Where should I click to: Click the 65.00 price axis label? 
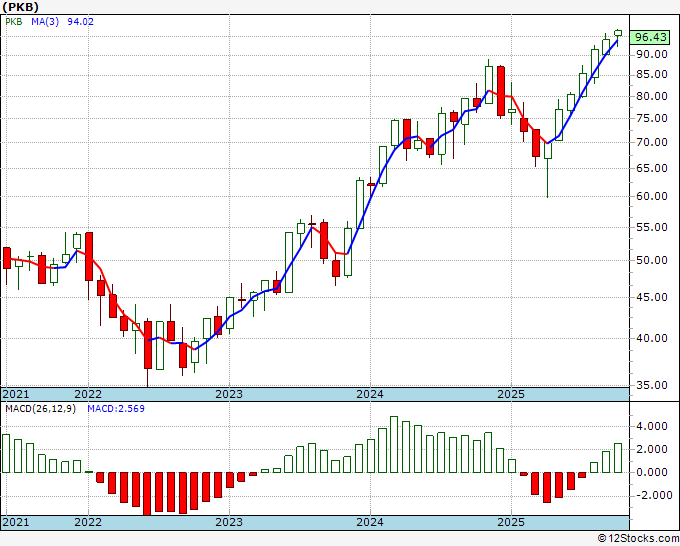(x=652, y=168)
